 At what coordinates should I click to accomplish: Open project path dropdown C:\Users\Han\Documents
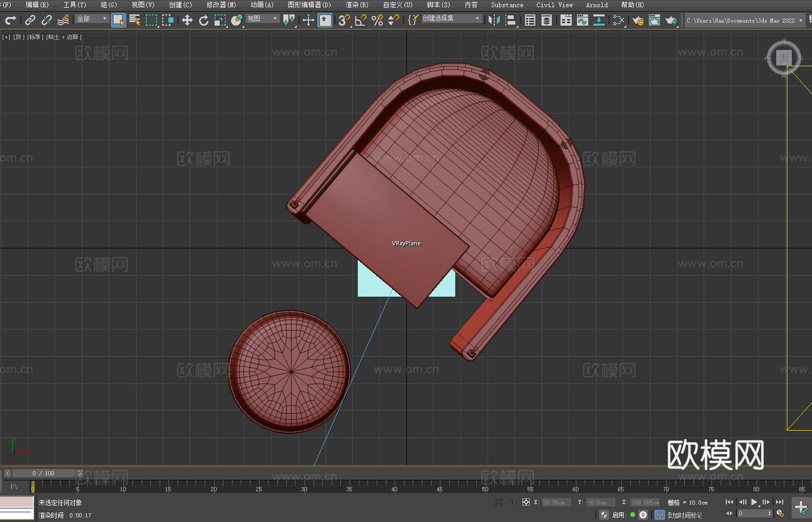[744, 21]
